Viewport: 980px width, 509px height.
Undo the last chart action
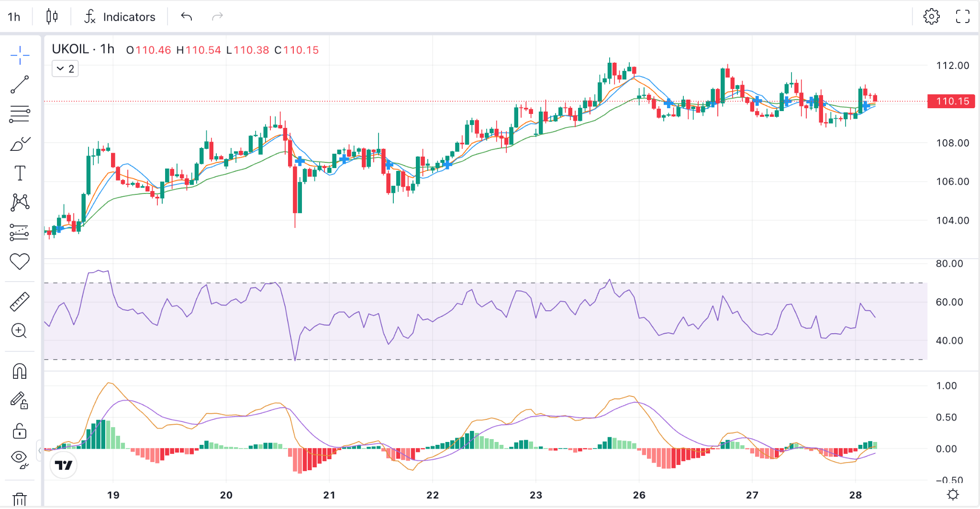[186, 17]
